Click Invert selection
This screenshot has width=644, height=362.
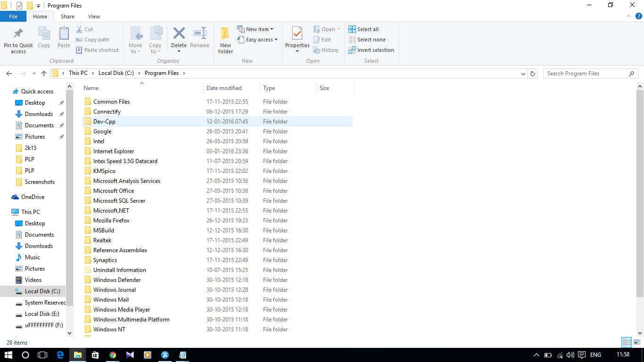click(x=371, y=50)
